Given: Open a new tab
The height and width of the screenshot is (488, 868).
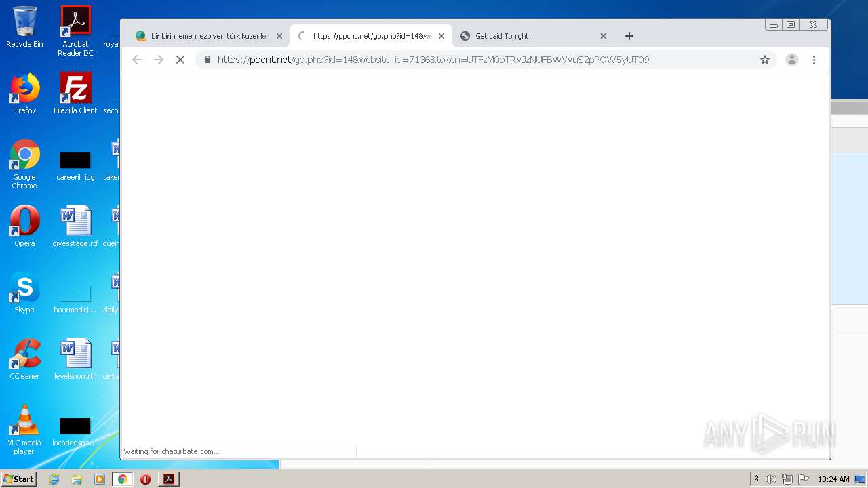Looking at the screenshot, I should 629,36.
